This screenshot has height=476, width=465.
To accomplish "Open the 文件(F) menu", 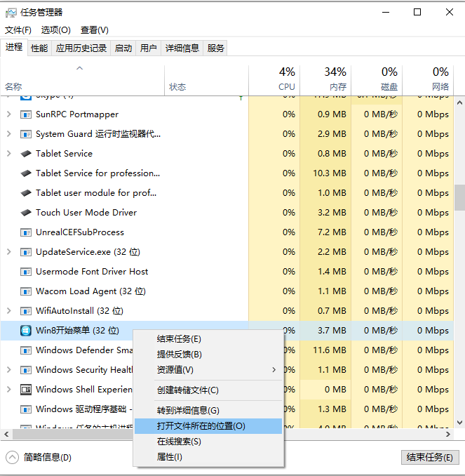I will [x=18, y=30].
